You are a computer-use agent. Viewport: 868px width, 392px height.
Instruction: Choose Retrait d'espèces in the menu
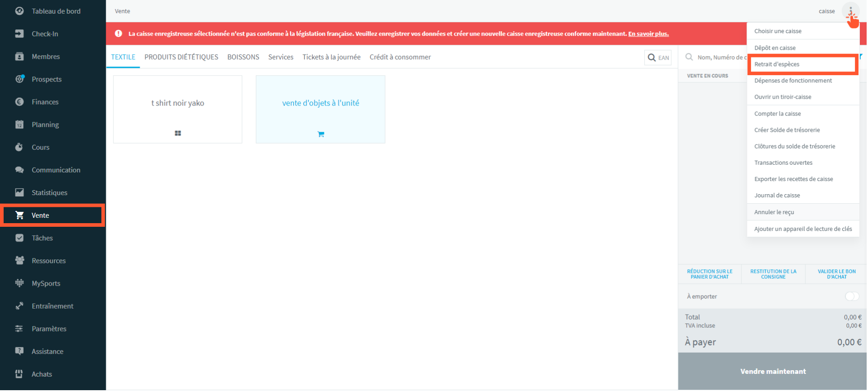(x=803, y=64)
